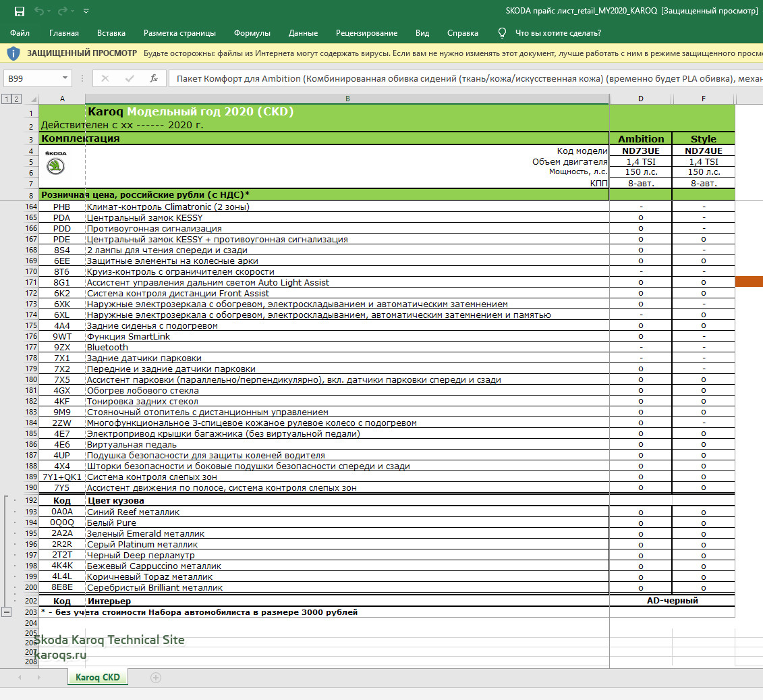763x700 pixels.
Task: Click the sheet tab scroll right arrow
Action: tap(39, 678)
